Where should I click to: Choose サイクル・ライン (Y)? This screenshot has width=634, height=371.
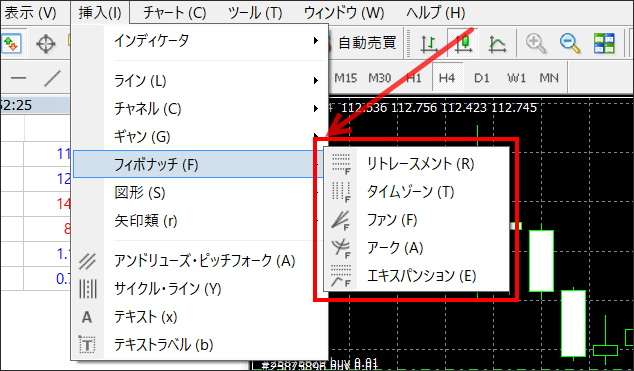coord(200,289)
